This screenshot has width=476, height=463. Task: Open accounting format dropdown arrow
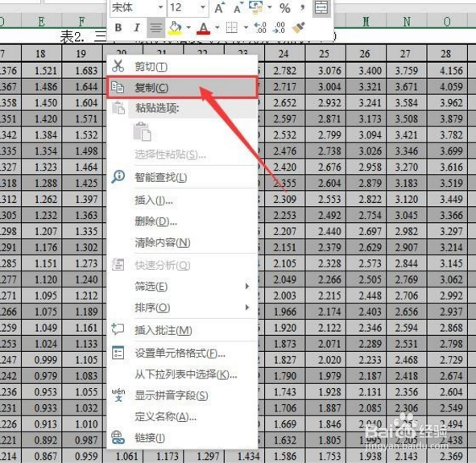[270, 7]
